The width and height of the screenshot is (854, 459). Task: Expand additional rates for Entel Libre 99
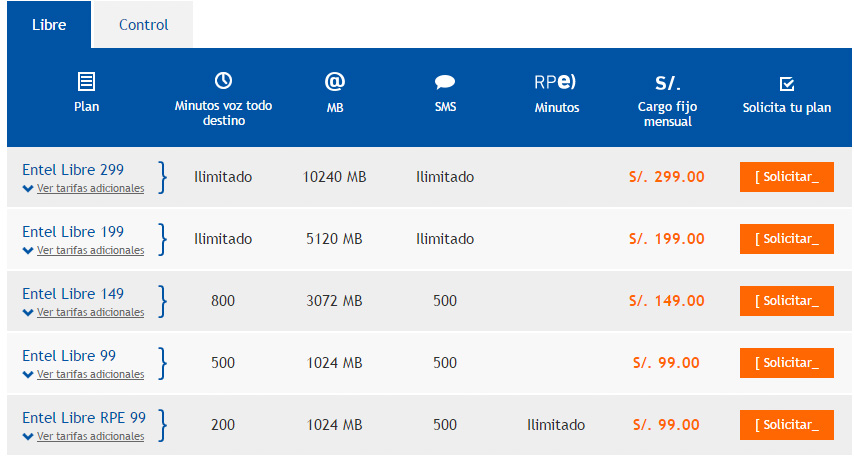83,375
